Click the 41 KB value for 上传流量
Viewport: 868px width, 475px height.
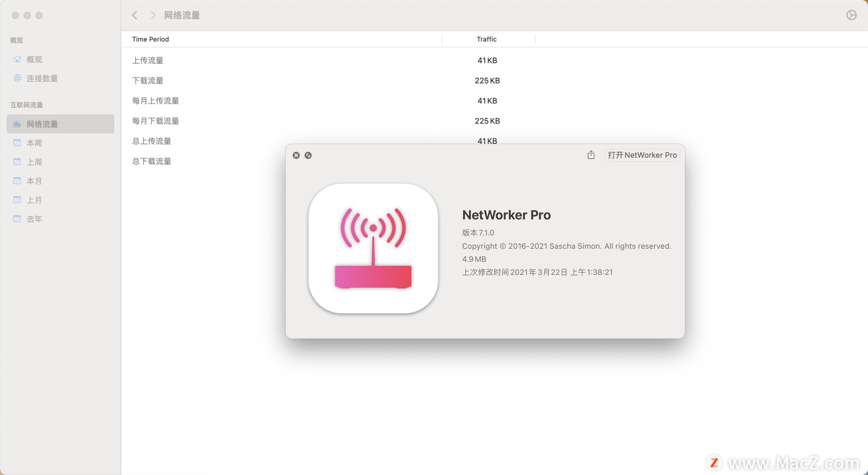[487, 61]
